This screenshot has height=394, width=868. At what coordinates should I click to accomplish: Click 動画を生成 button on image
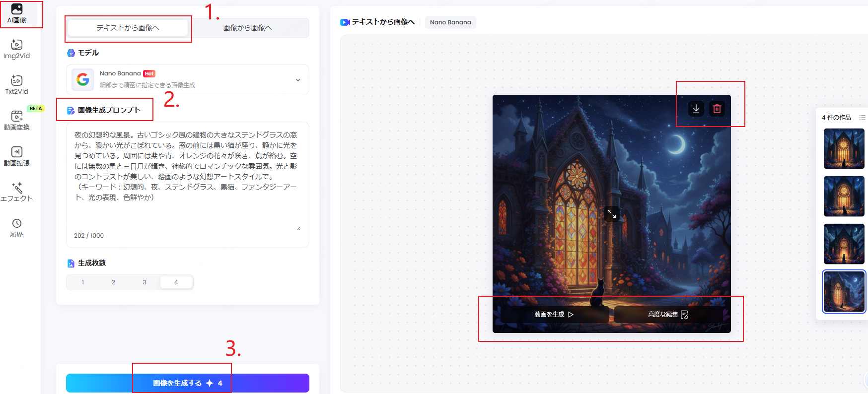554,315
